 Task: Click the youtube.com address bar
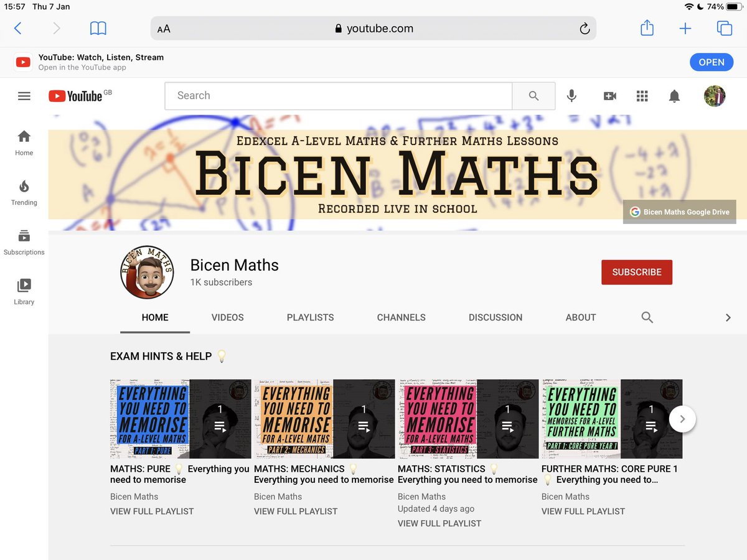pos(374,28)
